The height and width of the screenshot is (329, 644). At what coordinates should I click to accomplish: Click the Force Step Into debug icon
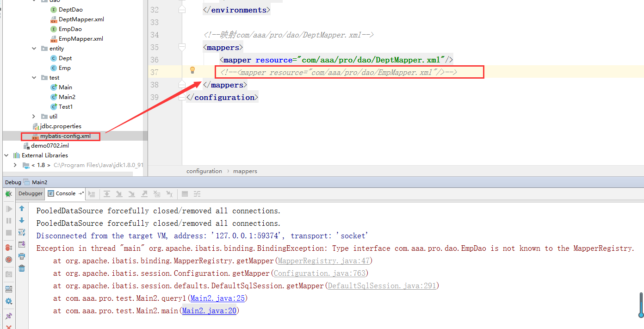132,194
